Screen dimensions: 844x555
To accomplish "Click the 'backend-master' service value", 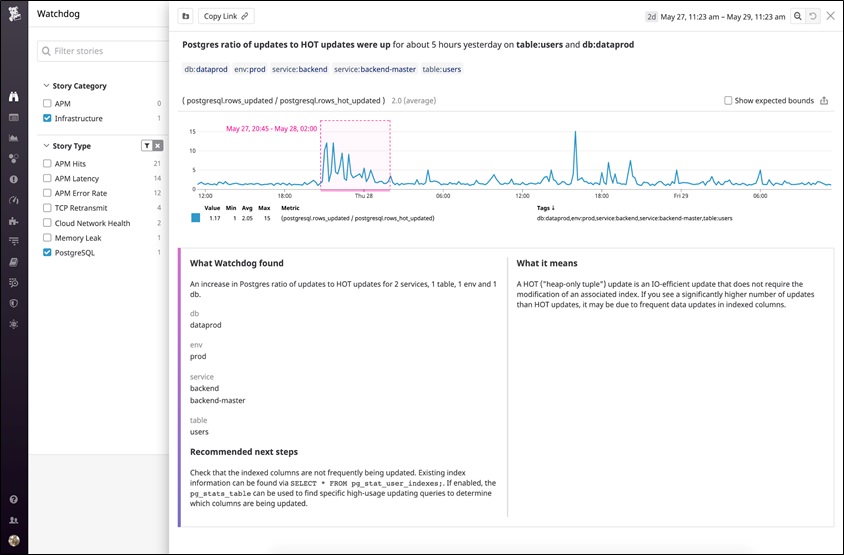I will pyautogui.click(x=217, y=401).
